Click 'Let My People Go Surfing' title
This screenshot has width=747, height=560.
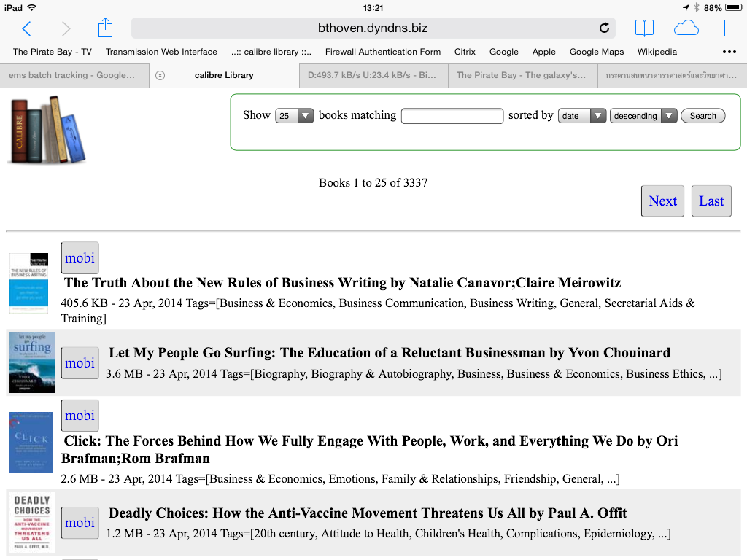(x=390, y=353)
